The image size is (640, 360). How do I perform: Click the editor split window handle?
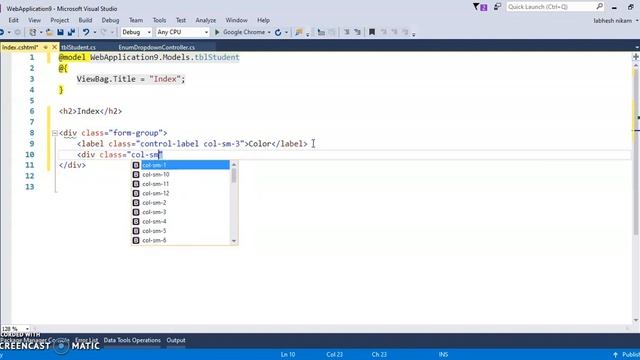tap(636, 57)
